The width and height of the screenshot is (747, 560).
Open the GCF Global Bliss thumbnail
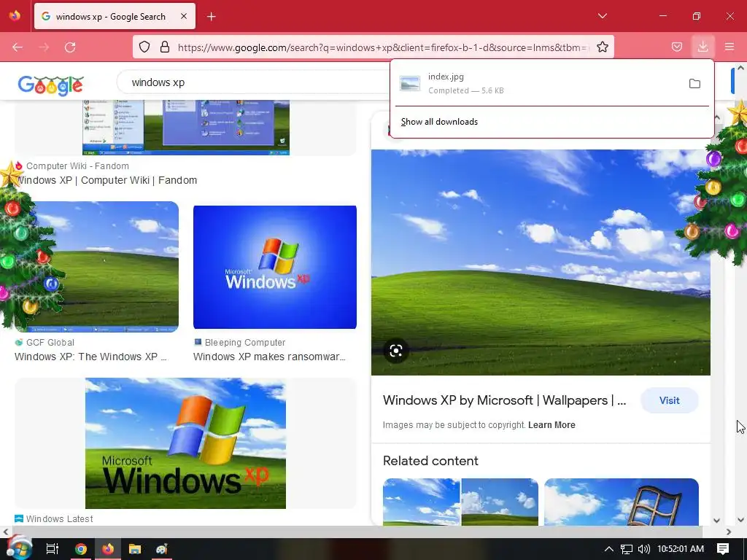[97, 267]
